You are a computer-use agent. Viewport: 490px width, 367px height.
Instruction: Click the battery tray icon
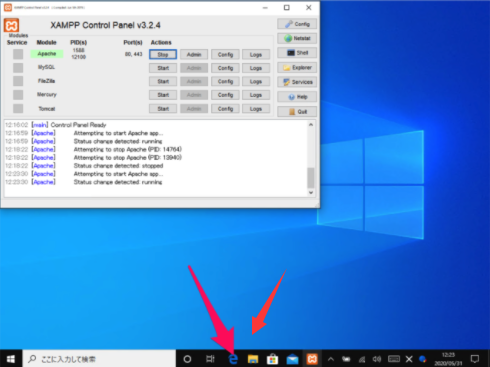coord(346,359)
